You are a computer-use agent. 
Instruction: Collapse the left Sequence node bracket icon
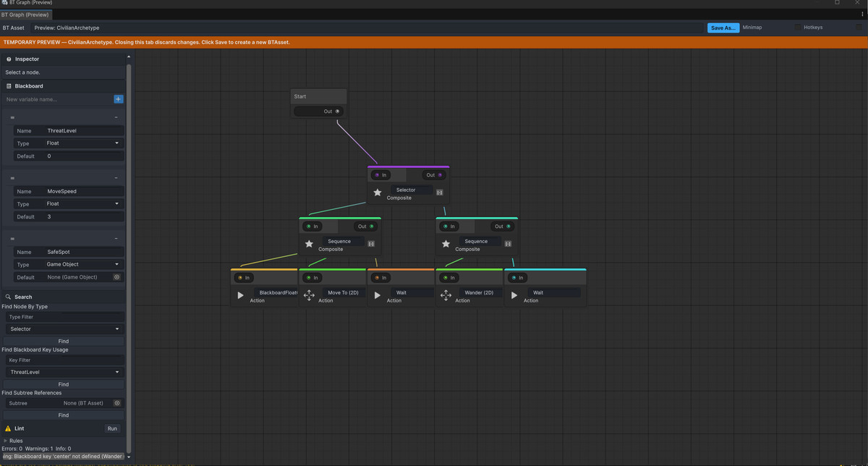point(371,244)
